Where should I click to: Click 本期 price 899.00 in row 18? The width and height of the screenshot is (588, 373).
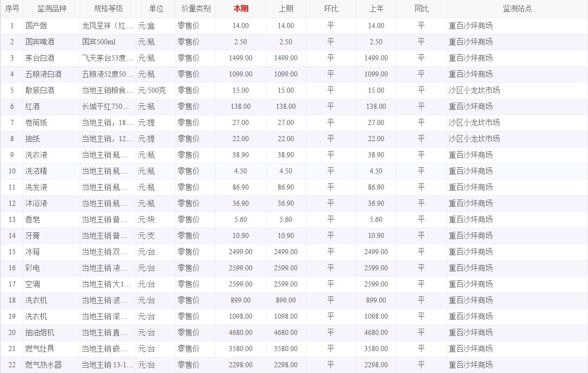click(x=241, y=300)
